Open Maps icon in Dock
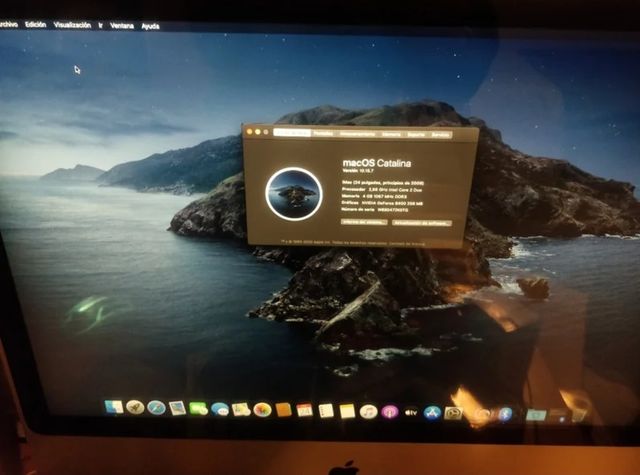 241,409
